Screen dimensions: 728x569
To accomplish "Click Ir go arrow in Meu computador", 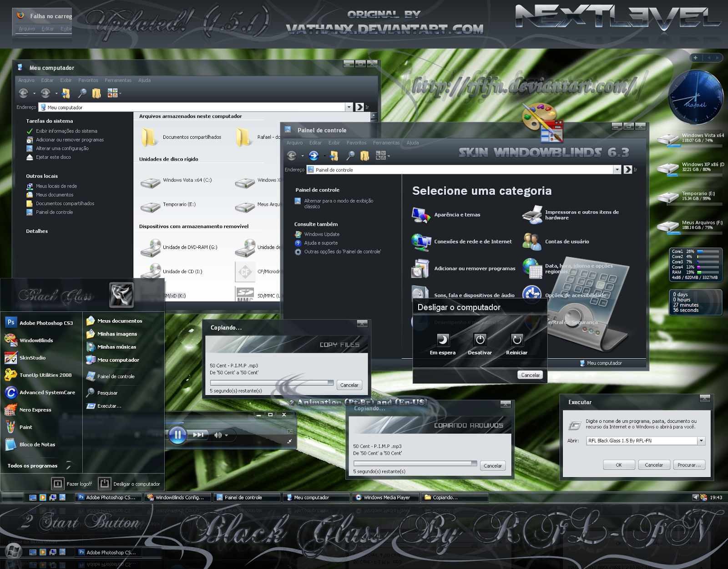I will coord(359,107).
